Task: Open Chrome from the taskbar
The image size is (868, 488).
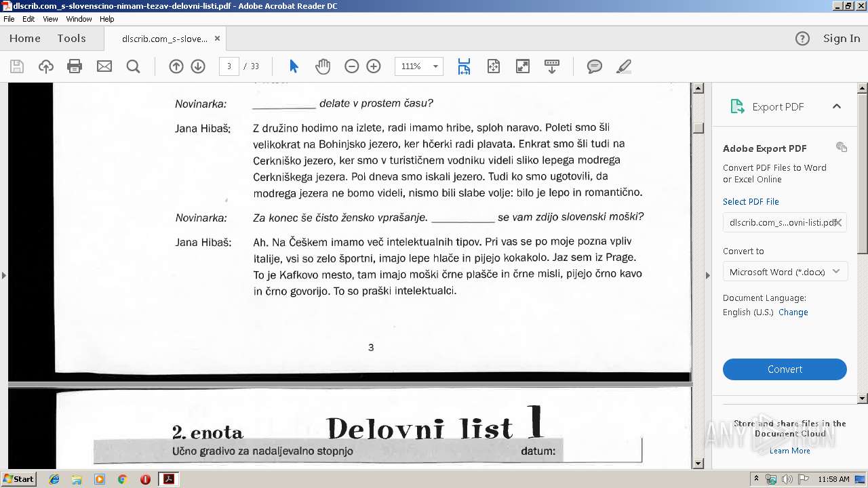Action: tap(122, 479)
